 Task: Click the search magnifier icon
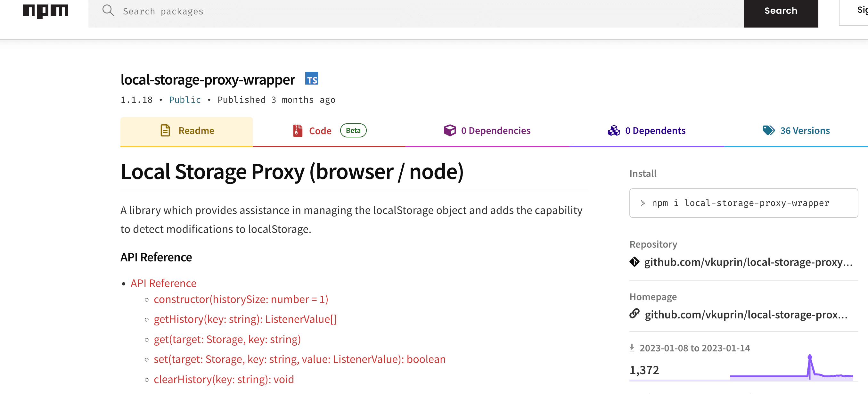coord(108,11)
